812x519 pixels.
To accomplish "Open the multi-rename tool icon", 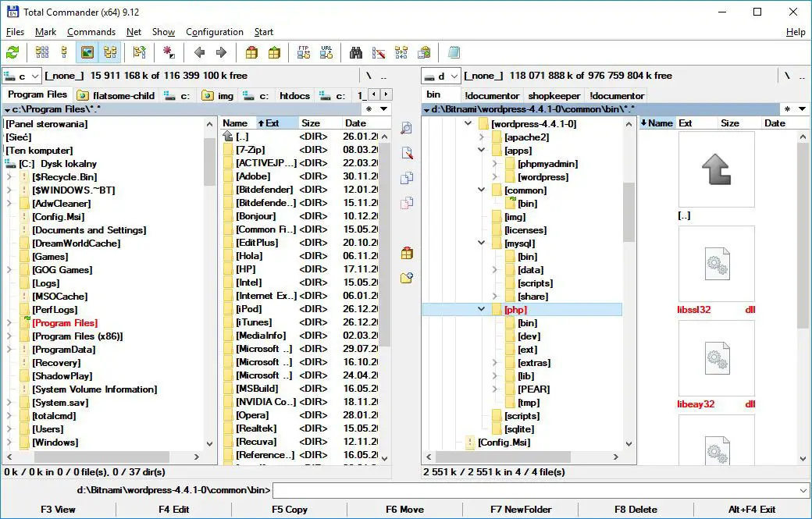I will point(379,52).
